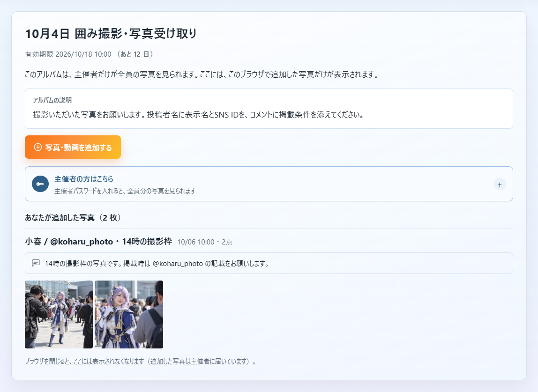Click the timestamp 10/06 10:00・2点
This screenshot has width=538, height=392.
(x=205, y=242)
